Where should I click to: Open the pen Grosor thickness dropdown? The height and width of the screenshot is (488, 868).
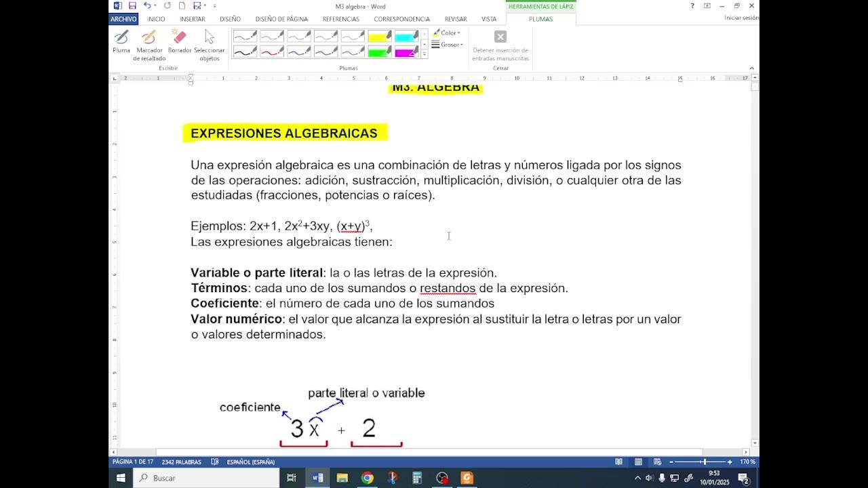[x=448, y=45]
